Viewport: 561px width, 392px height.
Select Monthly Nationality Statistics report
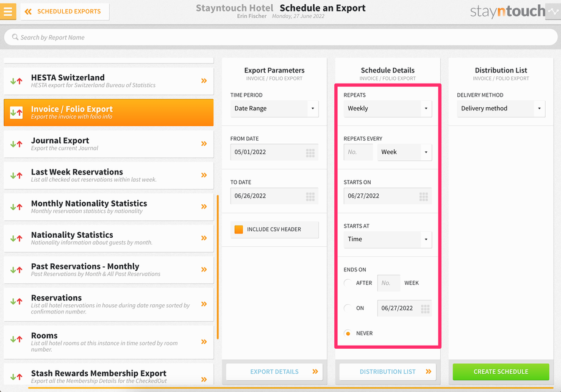(109, 207)
